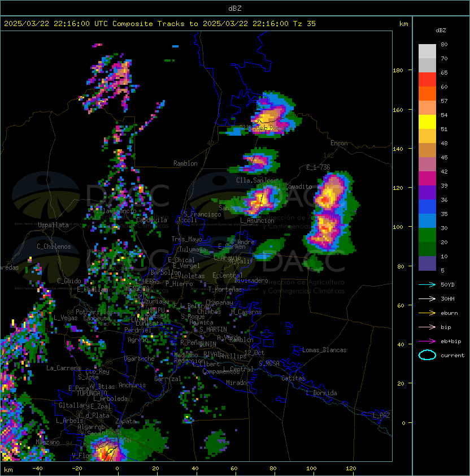Click the yellow eburn arrow in legend
The image size is (470, 476).
427,313
